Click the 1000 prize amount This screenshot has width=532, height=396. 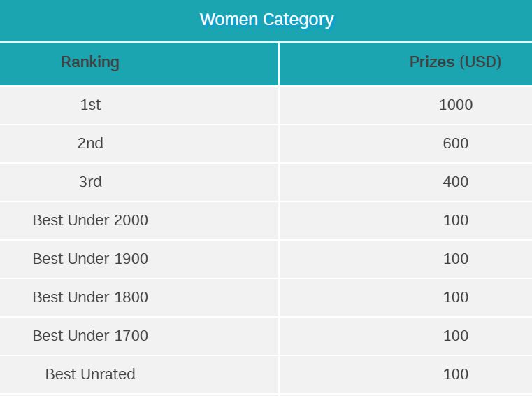click(x=456, y=105)
